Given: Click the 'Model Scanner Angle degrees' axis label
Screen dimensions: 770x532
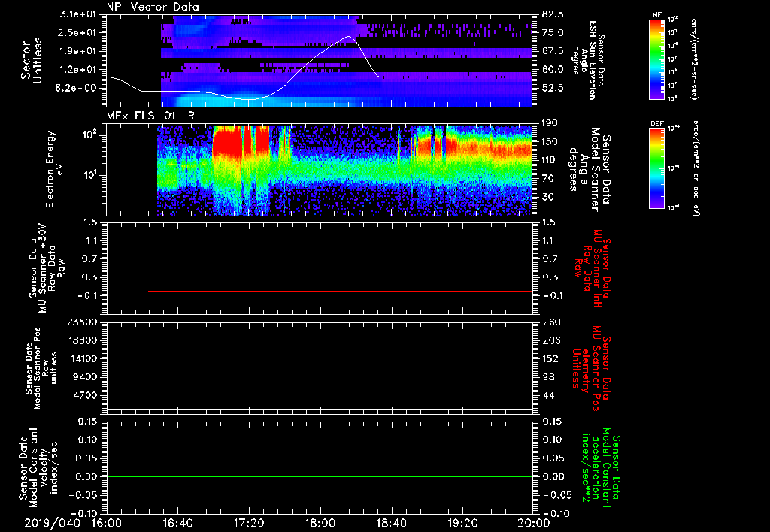Looking at the screenshot, I should [591, 170].
